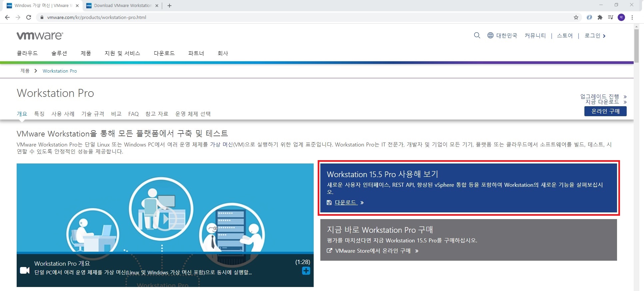Click the external-link icon by VMware Store
Screen dimensions: 644x291
pos(329,251)
